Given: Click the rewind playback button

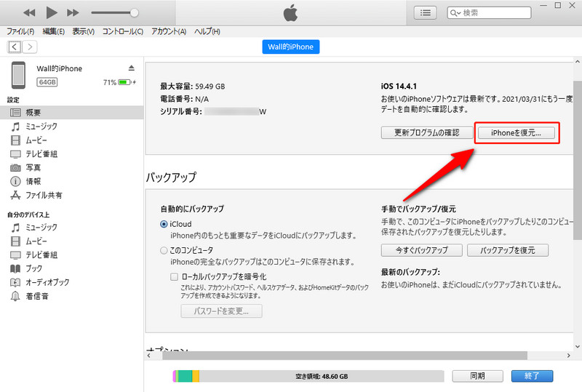Looking at the screenshot, I should coord(29,13).
